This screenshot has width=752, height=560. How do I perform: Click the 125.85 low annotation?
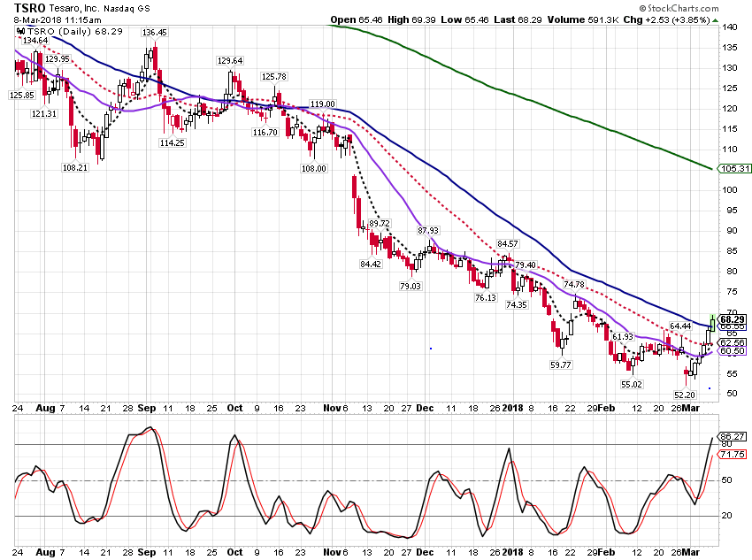click(22, 95)
